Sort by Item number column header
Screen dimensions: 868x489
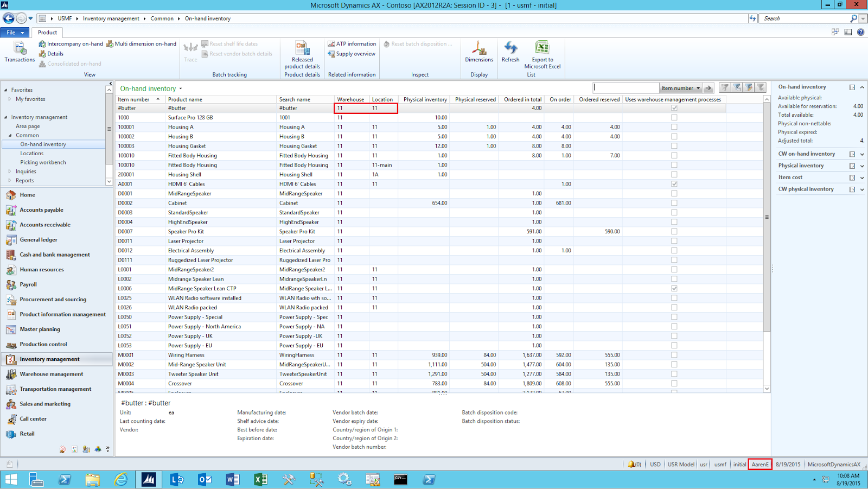[x=141, y=99]
